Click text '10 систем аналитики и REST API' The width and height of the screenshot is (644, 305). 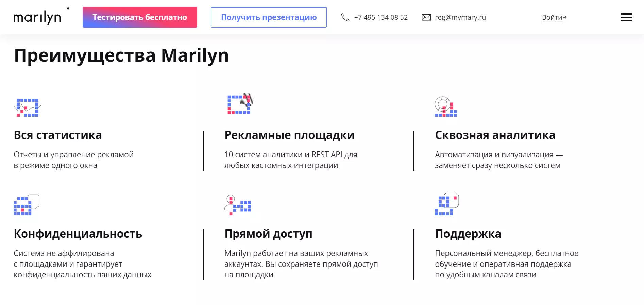tap(283, 155)
